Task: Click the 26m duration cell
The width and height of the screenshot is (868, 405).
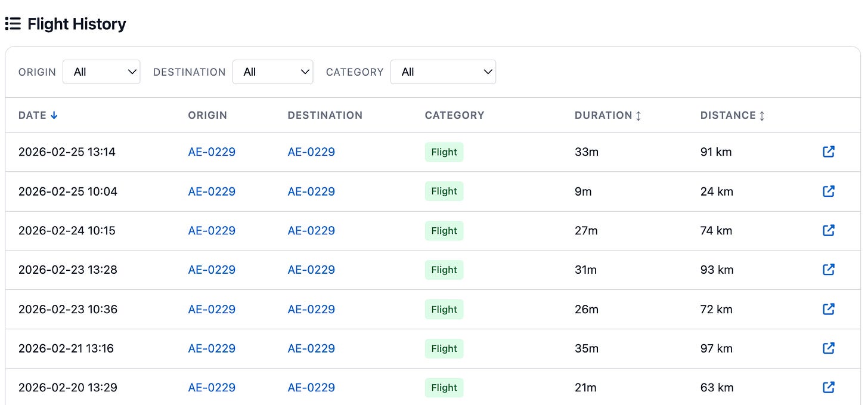Action: tap(587, 309)
